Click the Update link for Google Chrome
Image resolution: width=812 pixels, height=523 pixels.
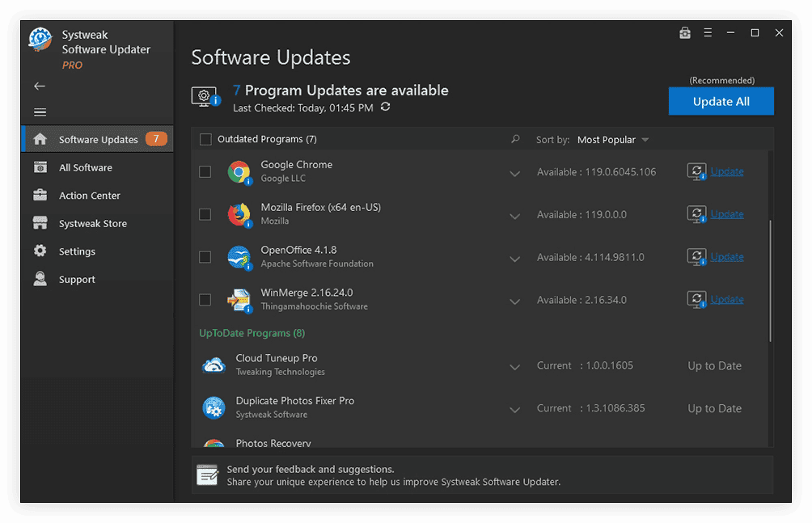point(726,171)
